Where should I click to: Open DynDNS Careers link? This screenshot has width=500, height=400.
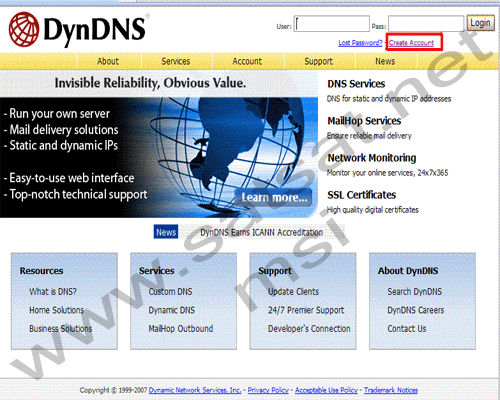click(415, 310)
